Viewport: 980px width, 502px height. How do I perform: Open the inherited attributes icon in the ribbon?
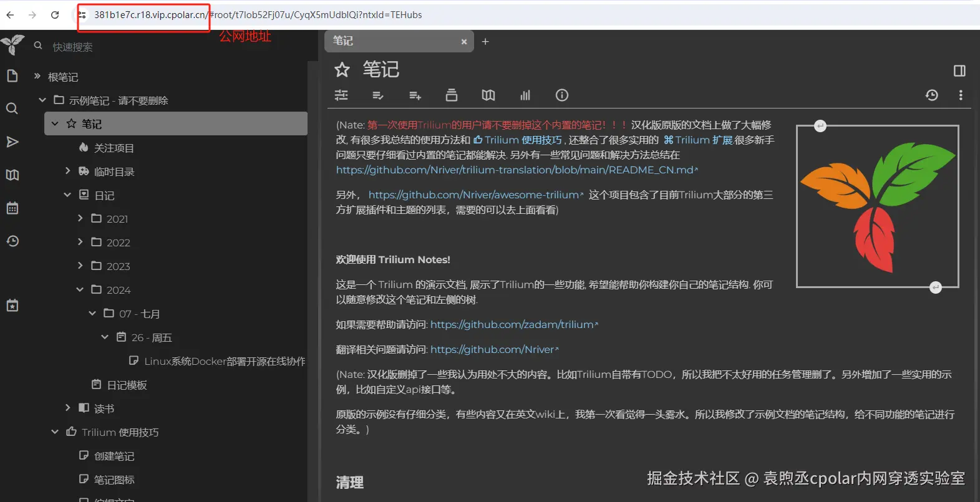(415, 95)
